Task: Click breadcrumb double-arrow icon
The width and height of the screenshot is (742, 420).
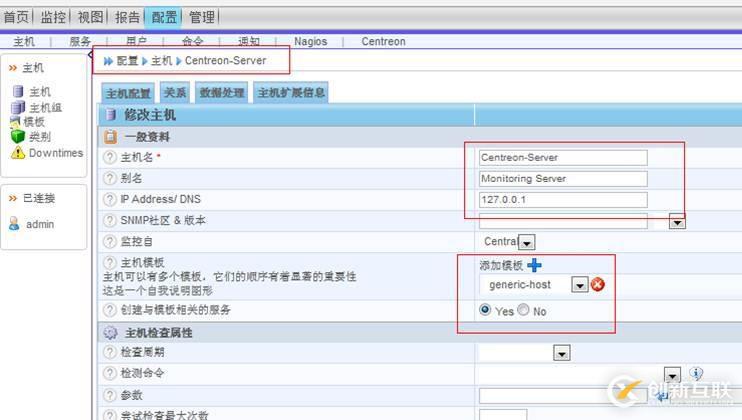Action: click(108, 61)
